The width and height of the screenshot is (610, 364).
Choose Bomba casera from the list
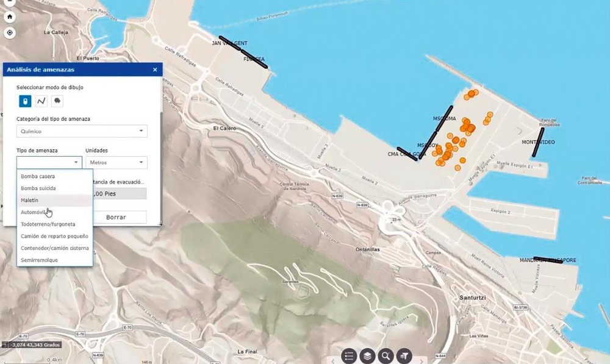(x=38, y=176)
